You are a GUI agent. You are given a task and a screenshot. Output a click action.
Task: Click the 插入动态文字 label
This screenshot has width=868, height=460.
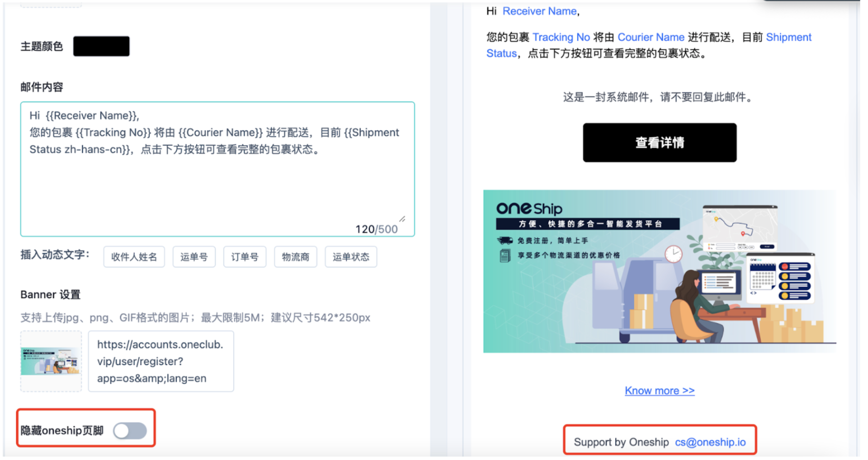click(x=55, y=255)
